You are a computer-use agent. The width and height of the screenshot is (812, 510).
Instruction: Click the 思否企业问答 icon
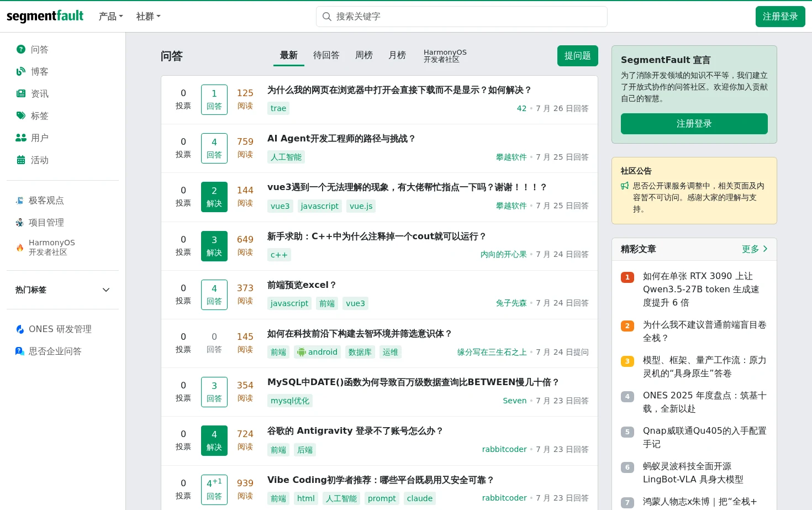tap(20, 351)
